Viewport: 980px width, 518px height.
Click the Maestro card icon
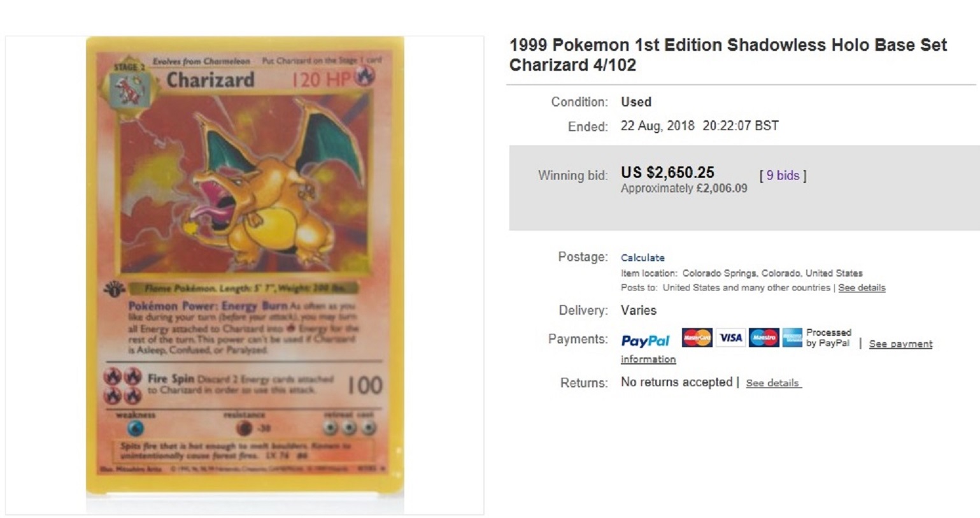(x=764, y=338)
